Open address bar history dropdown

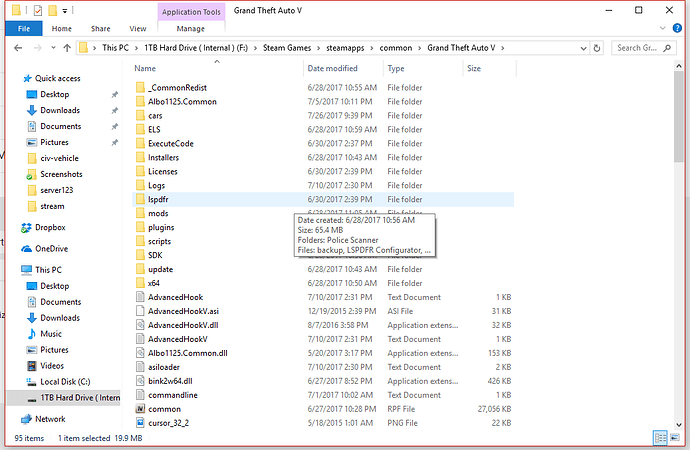coord(583,48)
